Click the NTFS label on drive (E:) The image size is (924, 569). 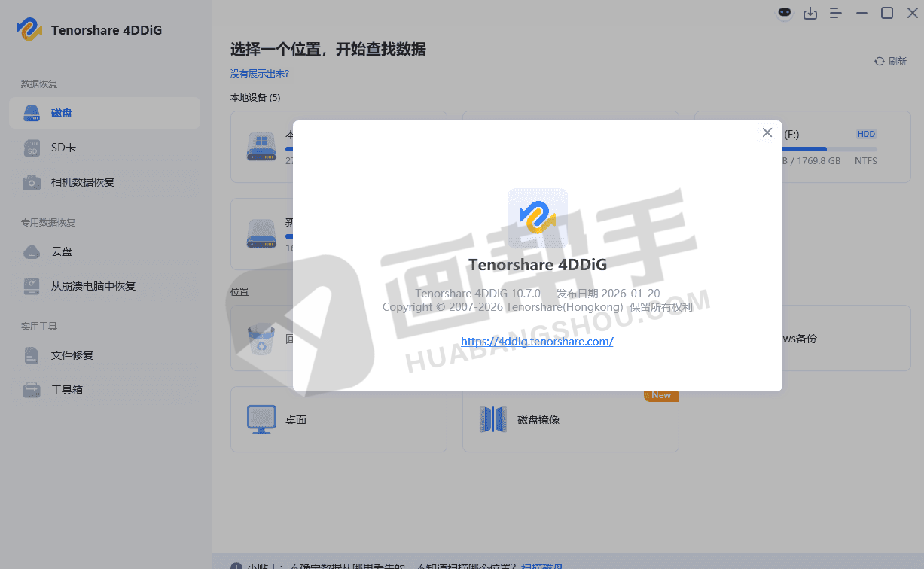pyautogui.click(x=866, y=161)
